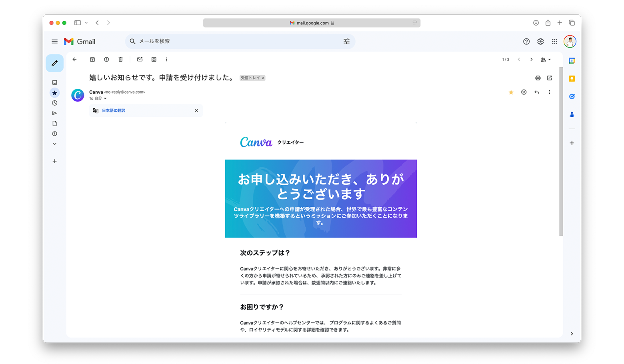
Task: Open the Drafts sidebar icon
Action: click(55, 124)
